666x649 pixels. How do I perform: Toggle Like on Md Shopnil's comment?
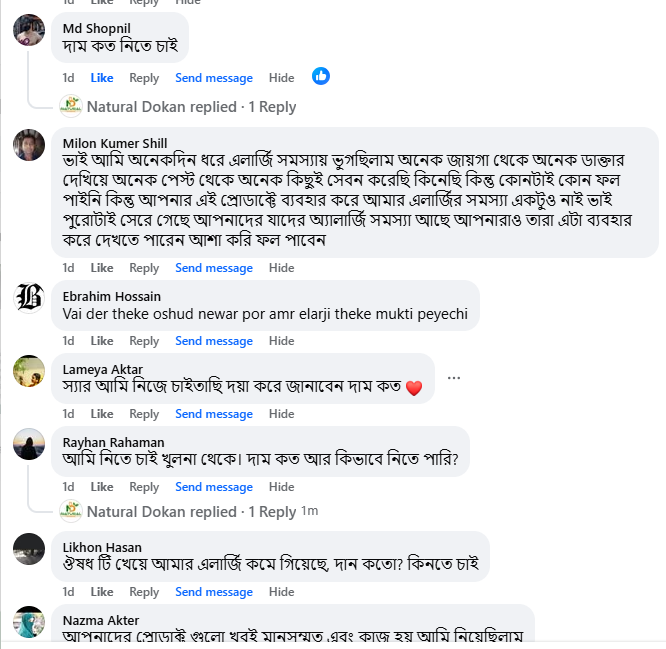[x=102, y=78]
